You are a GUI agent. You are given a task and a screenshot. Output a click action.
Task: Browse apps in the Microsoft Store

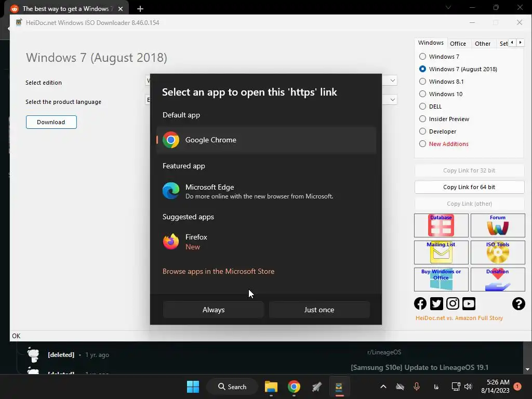(219, 271)
